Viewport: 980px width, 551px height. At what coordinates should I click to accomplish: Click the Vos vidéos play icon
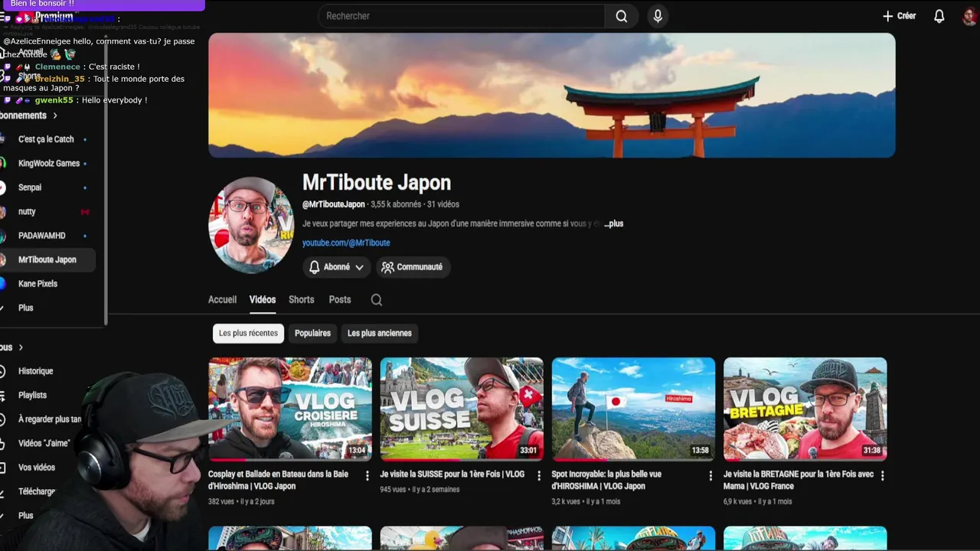pyautogui.click(x=3, y=468)
